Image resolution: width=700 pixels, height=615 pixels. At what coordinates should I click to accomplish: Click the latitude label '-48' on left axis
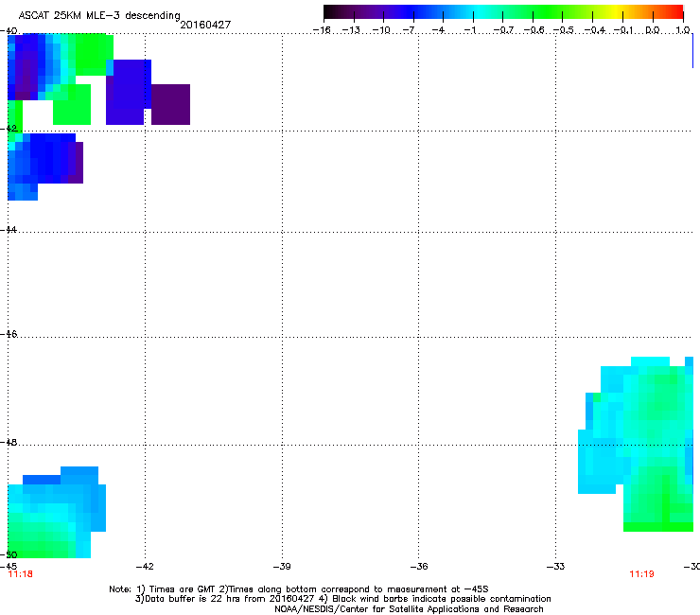click(x=9, y=442)
